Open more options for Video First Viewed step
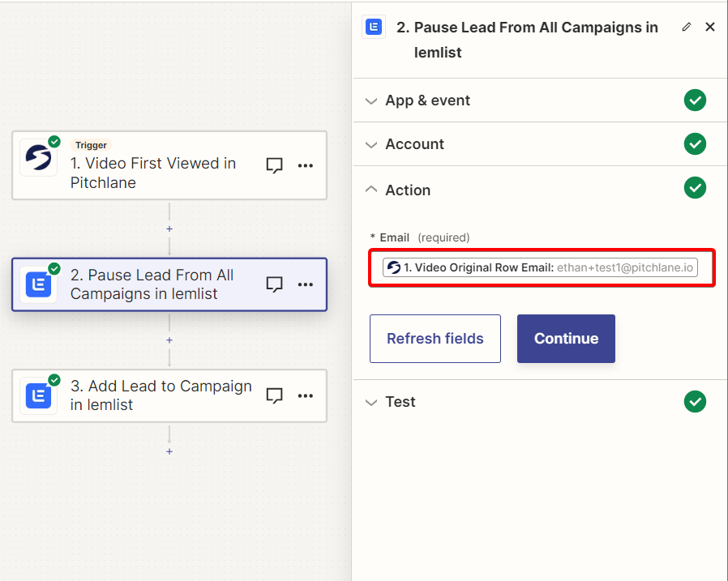Screen dimensions: 728x581 [x=305, y=165]
